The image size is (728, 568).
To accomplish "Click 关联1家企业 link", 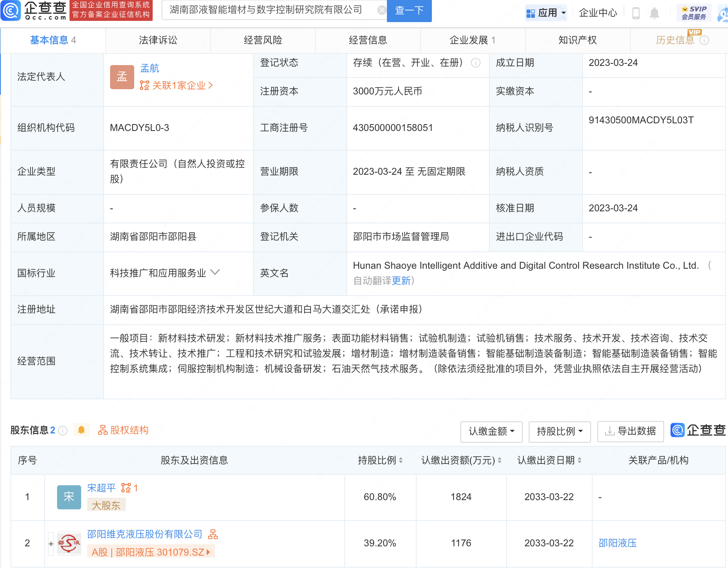I will coord(176,86).
